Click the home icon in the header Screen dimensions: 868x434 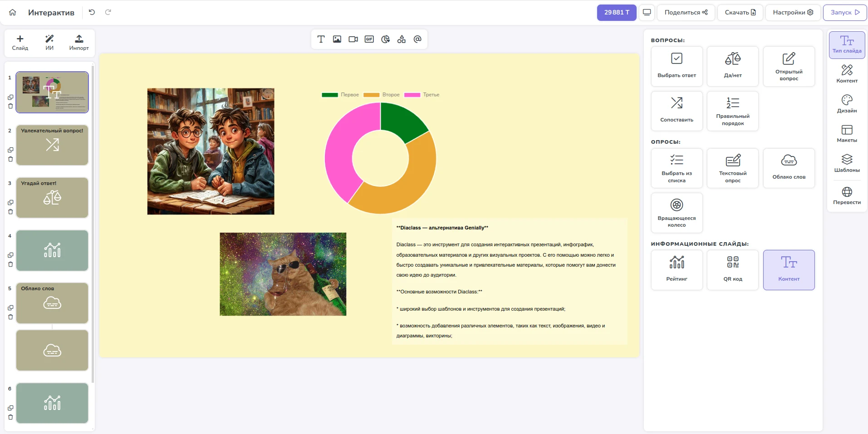13,12
